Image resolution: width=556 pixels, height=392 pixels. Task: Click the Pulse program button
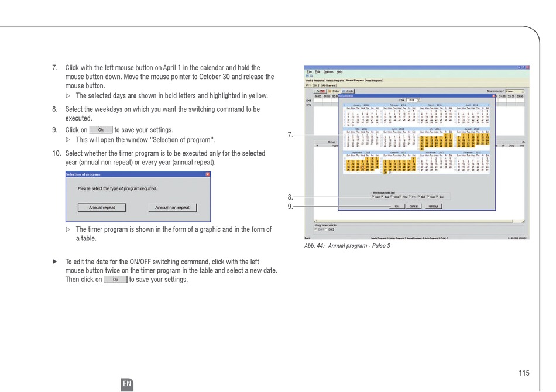coord(334,91)
